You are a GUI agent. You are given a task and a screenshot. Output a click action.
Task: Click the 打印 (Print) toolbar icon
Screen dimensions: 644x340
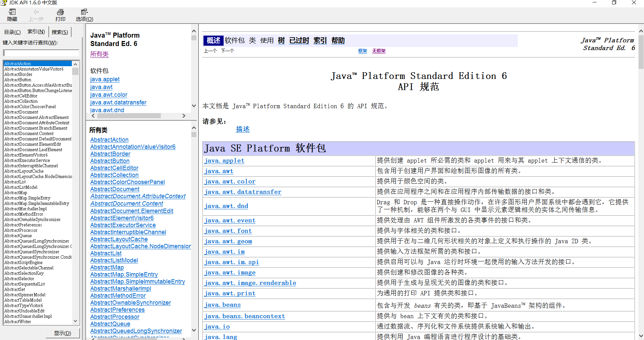(x=60, y=15)
